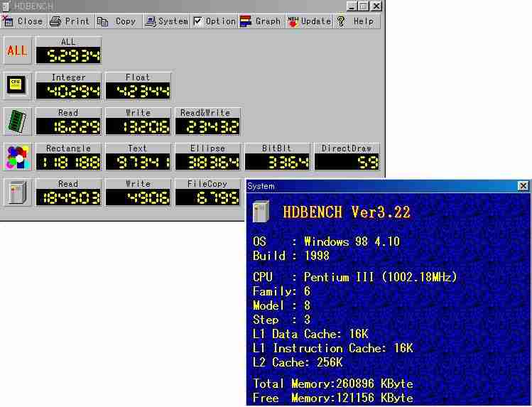
Task: Click the disk drive benchmark icon
Action: click(x=17, y=192)
